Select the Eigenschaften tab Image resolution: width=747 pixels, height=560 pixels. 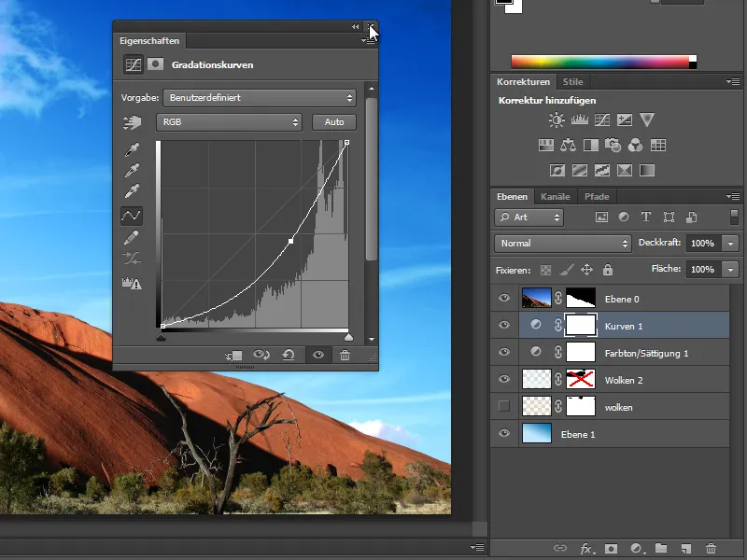point(149,41)
